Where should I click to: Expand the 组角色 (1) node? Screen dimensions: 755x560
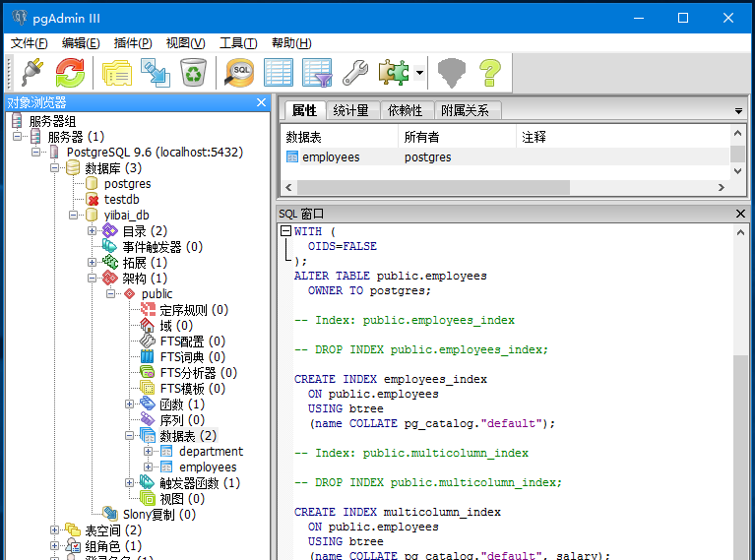point(55,545)
